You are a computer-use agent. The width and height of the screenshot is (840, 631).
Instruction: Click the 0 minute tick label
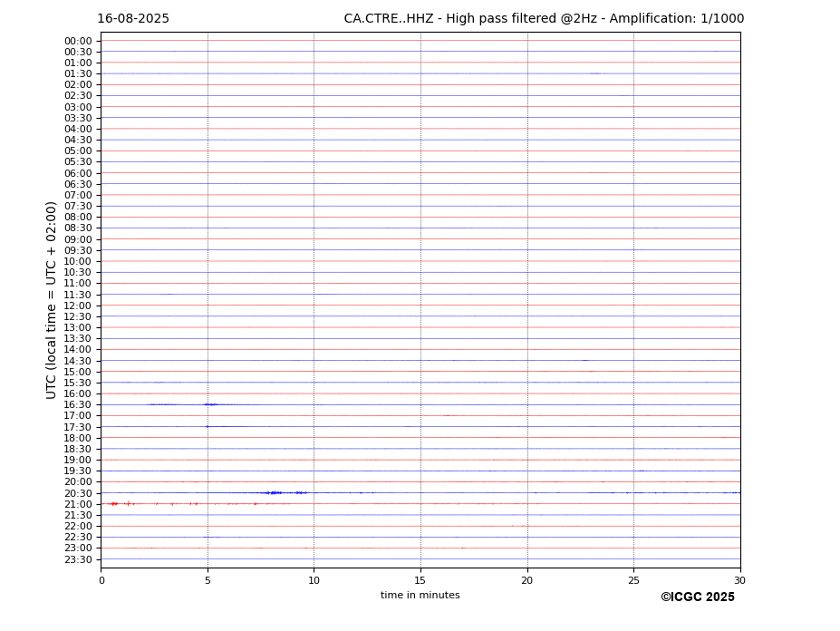tap(101, 580)
